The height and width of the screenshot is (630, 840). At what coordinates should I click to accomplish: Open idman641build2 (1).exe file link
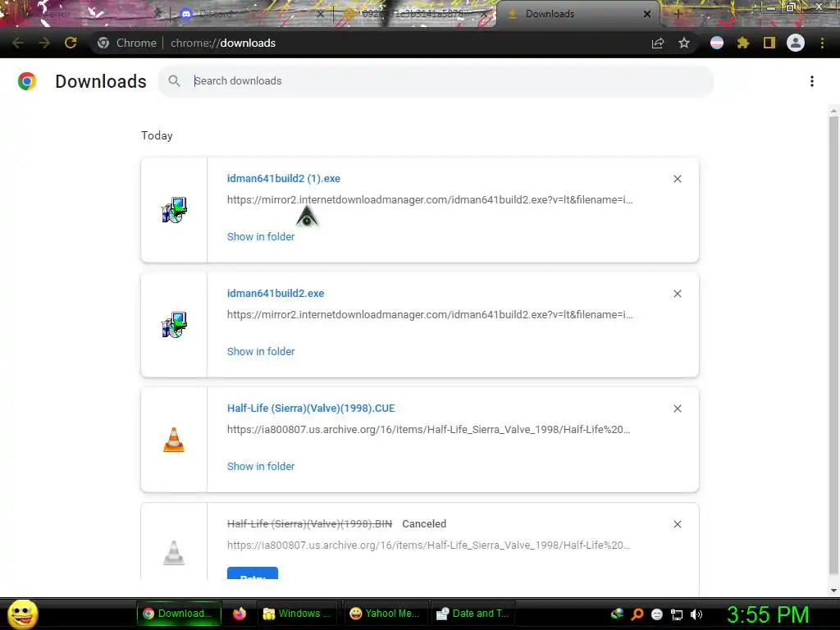coord(283,178)
